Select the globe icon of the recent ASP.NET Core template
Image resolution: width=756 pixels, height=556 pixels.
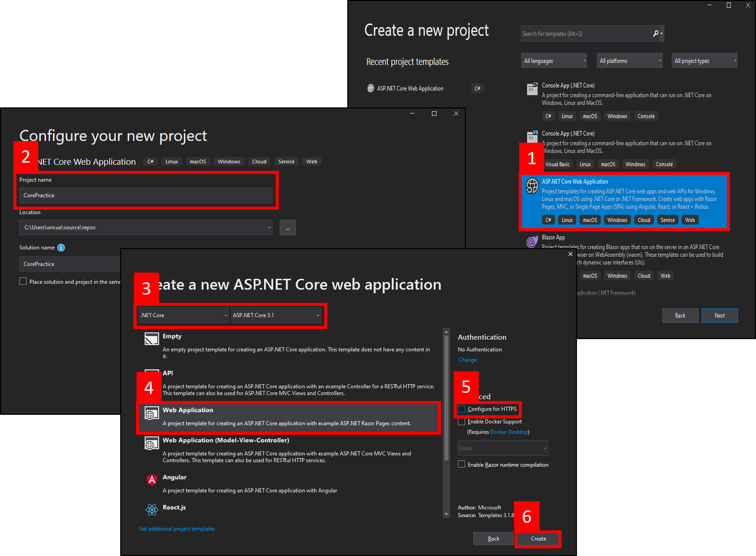371,88
